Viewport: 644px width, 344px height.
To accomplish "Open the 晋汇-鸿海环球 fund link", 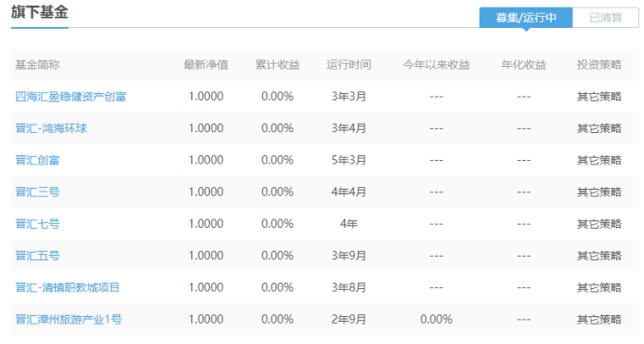I will tap(51, 128).
